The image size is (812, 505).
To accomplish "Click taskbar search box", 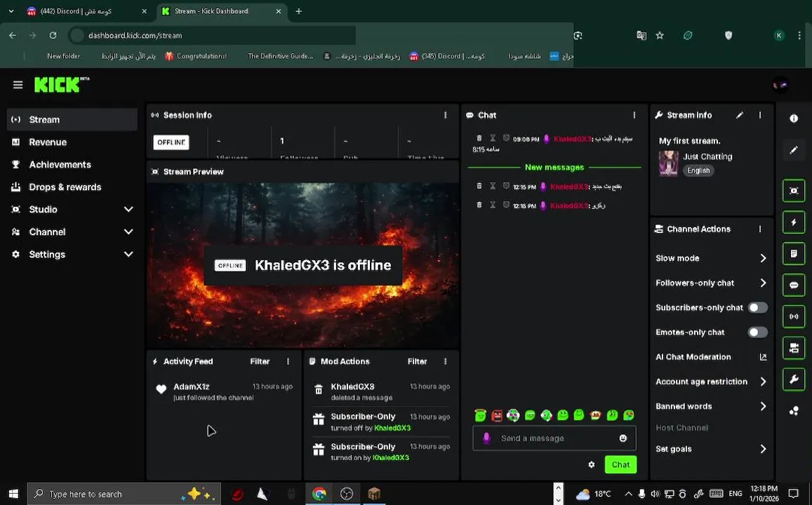I will (x=124, y=494).
